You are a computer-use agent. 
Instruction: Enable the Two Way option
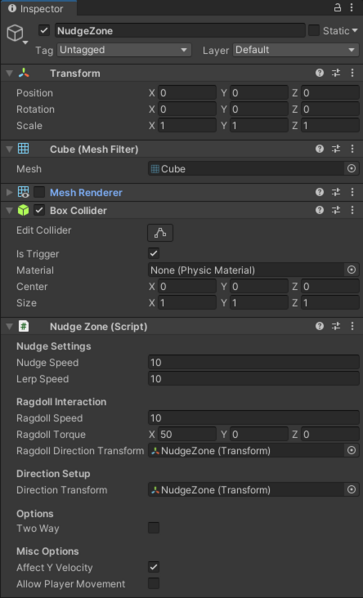point(154,528)
